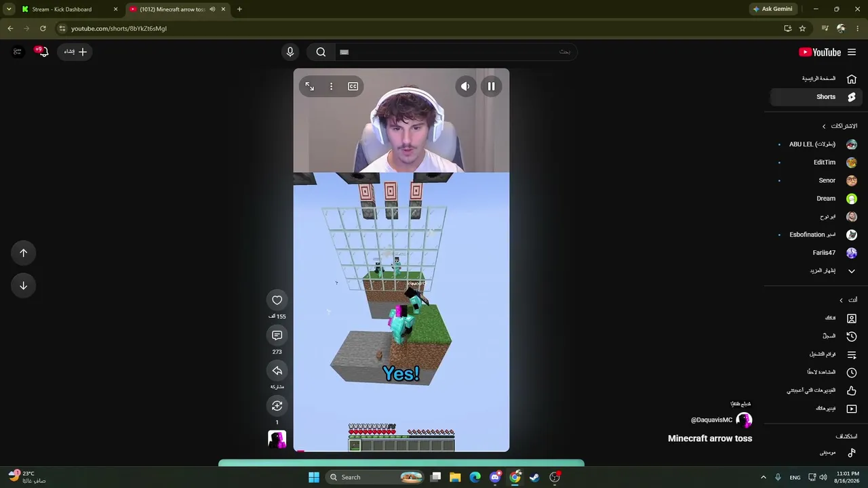Open the Dream subscription channel
This screenshot has width=868, height=488.
816,199
